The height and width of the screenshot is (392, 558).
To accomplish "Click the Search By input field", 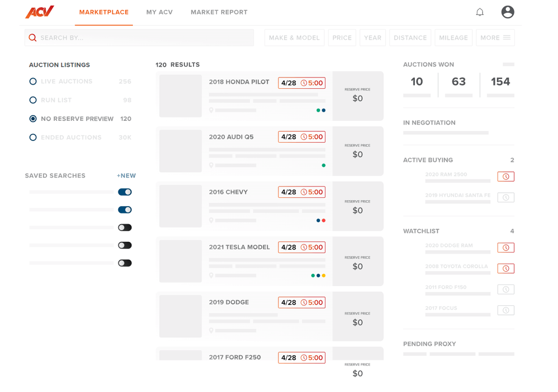I will [145, 38].
